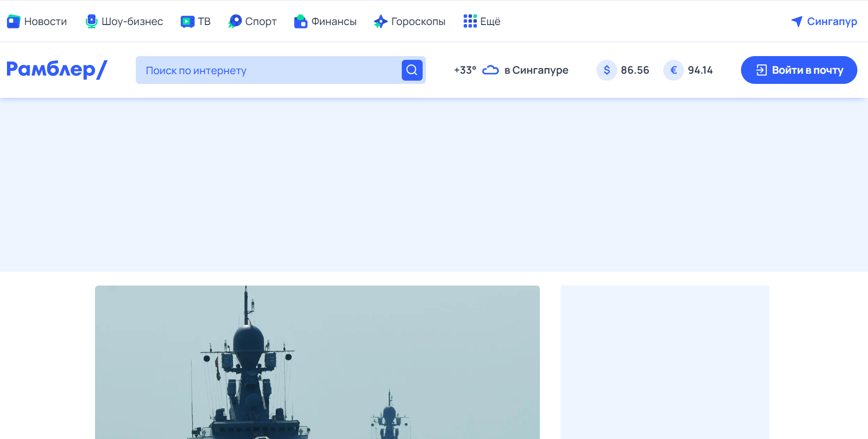Click the Финансы wallet icon
Image resolution: width=868 pixels, height=439 pixels.
(x=301, y=21)
